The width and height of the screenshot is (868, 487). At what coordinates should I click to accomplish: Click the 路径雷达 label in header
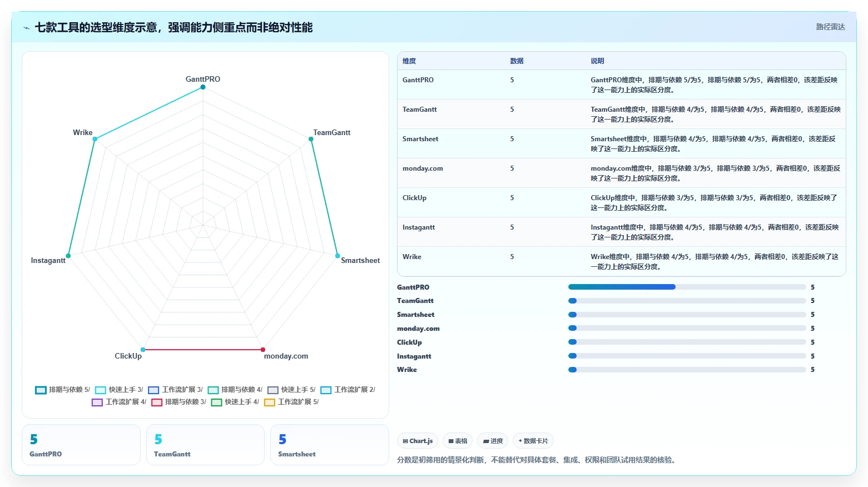[830, 27]
